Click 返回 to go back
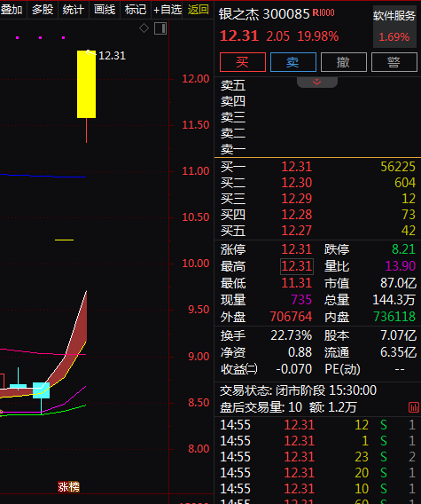The width and height of the screenshot is (421, 504). tap(198, 10)
